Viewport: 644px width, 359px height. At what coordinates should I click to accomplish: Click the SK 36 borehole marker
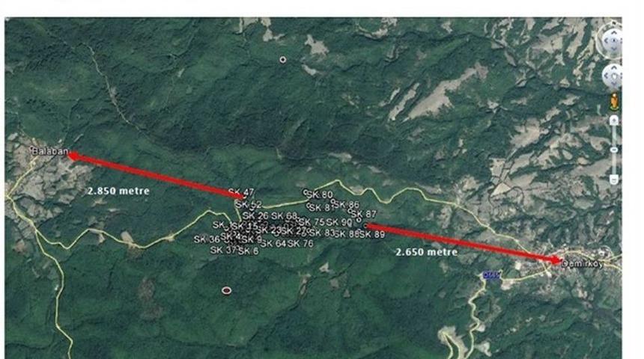point(207,239)
